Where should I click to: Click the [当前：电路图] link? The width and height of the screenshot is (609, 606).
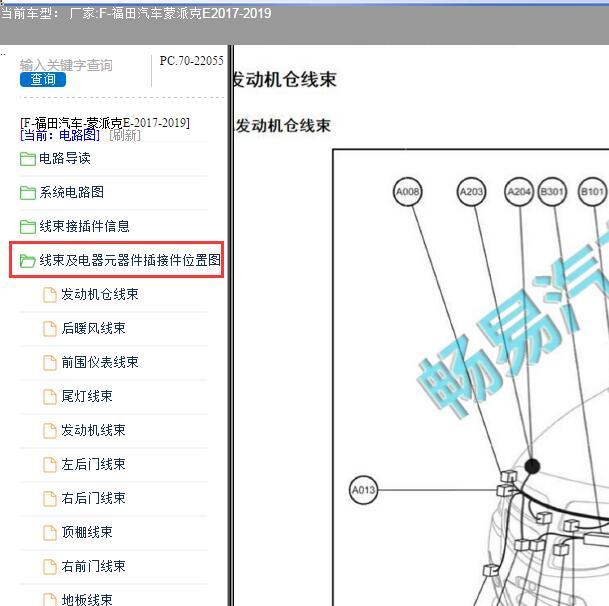point(60,136)
